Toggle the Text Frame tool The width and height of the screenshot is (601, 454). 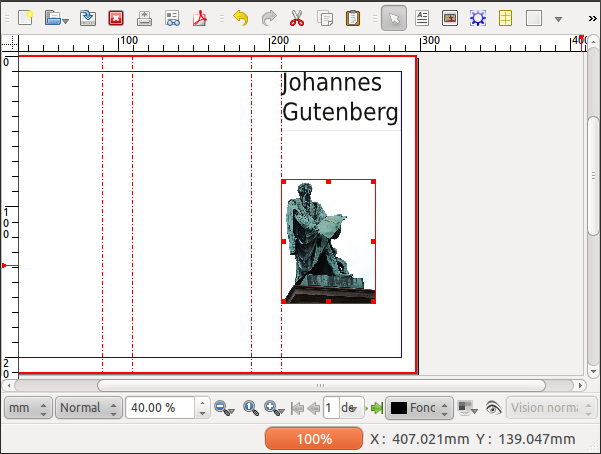(421, 17)
